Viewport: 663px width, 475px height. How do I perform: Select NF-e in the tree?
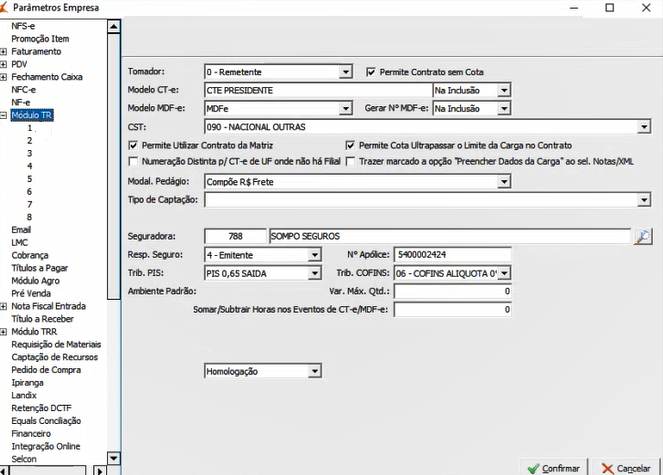click(x=21, y=102)
